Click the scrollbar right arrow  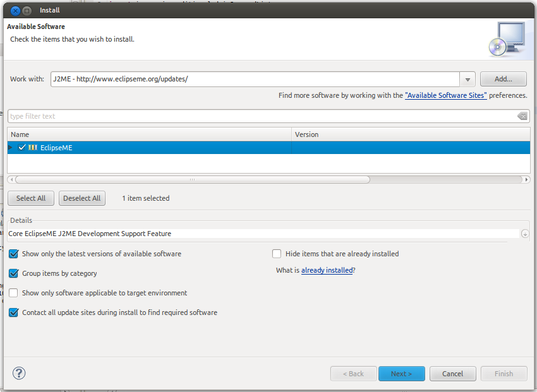pos(526,179)
